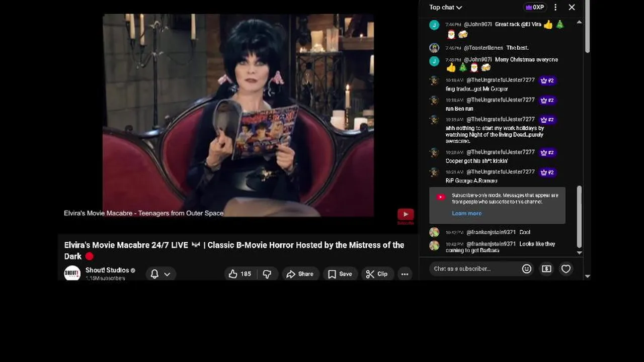The image size is (644, 362).
Task: Open the Super Chat dollar icon
Action: point(546,269)
